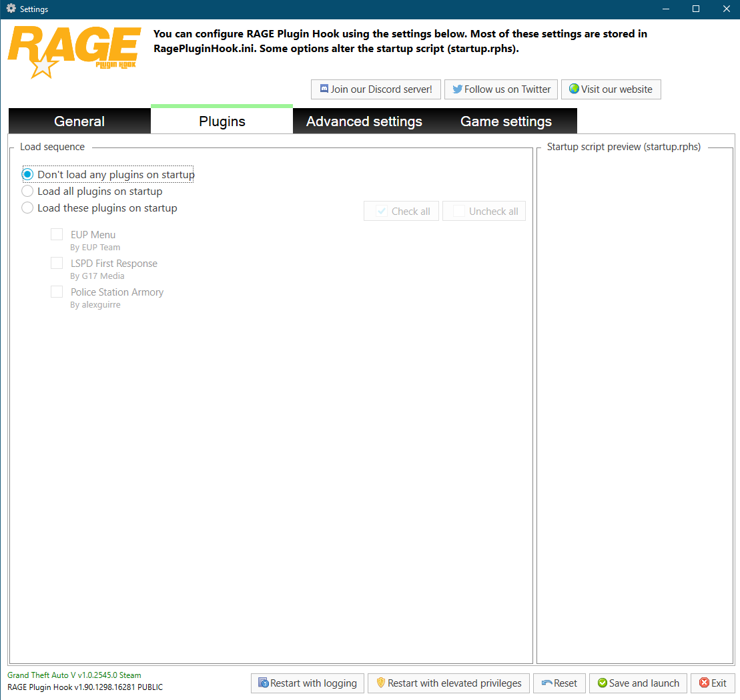
Task: Go to the Advanced settings tab
Action: pos(364,121)
